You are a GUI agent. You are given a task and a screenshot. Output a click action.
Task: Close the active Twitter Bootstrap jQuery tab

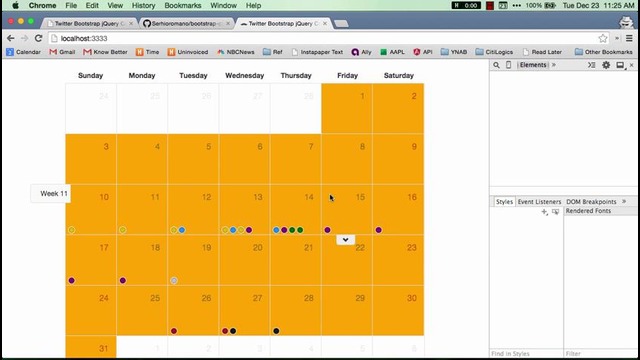coord(325,24)
